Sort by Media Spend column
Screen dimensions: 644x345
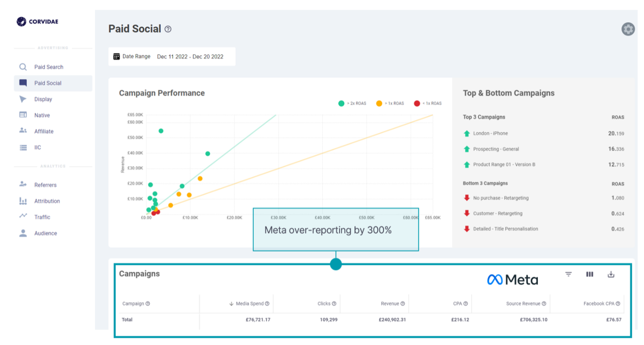click(249, 304)
